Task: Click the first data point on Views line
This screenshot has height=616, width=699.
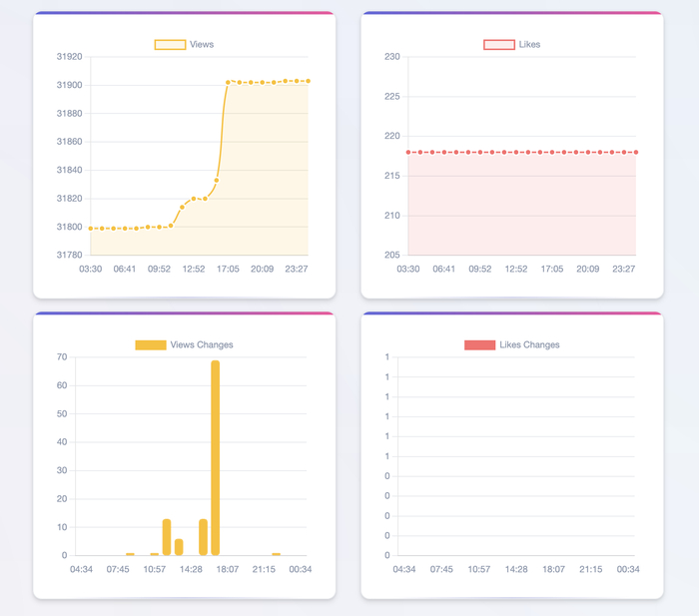Action: pyautogui.click(x=91, y=229)
